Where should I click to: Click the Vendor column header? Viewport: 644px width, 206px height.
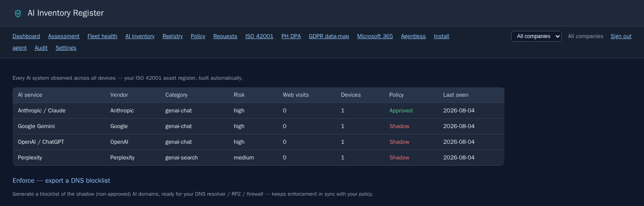tap(119, 95)
